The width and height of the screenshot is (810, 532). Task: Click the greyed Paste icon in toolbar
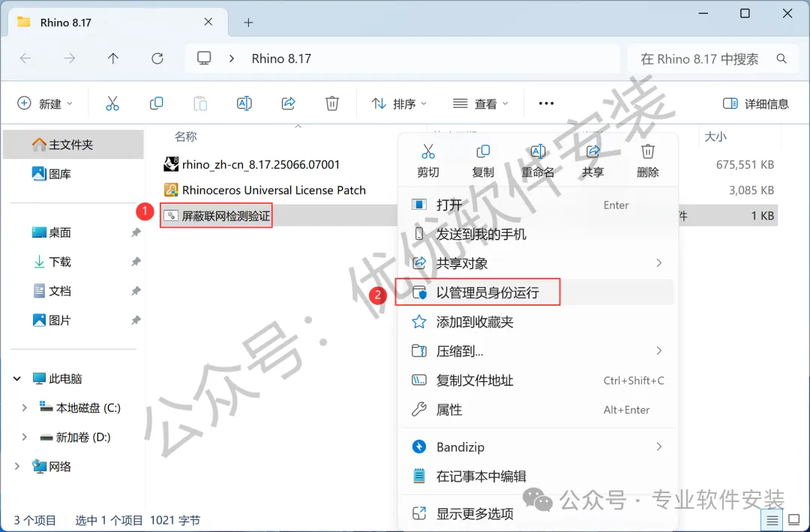pyautogui.click(x=200, y=103)
